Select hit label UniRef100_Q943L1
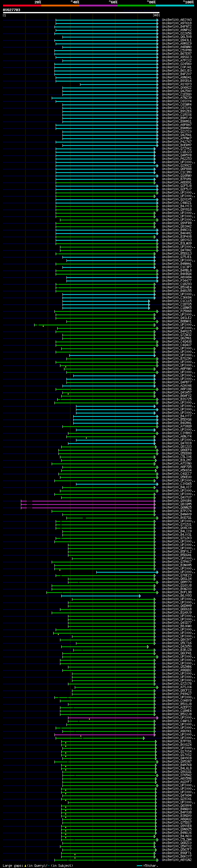197x868 pixels. click(176, 40)
